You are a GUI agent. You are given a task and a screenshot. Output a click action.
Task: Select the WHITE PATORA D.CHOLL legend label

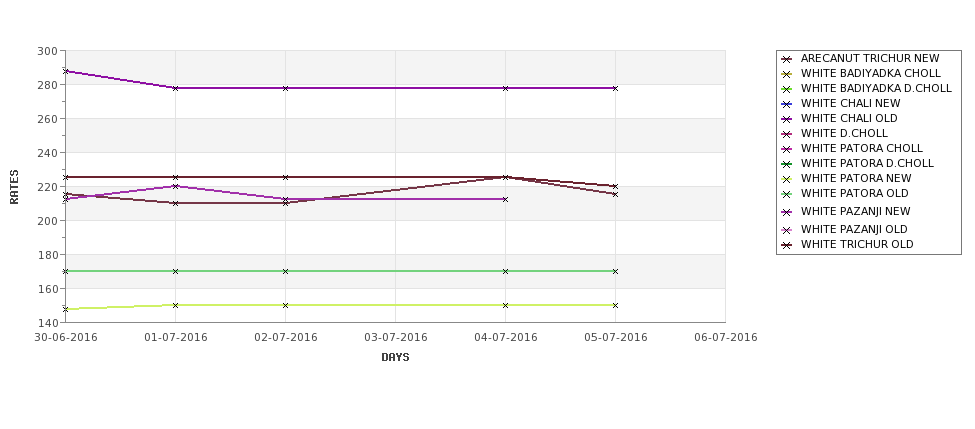867,164
